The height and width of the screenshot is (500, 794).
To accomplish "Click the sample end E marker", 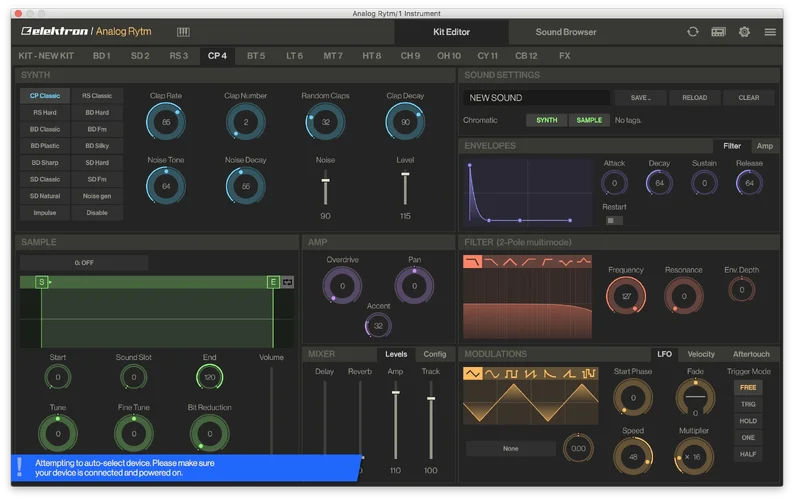I will (x=273, y=282).
